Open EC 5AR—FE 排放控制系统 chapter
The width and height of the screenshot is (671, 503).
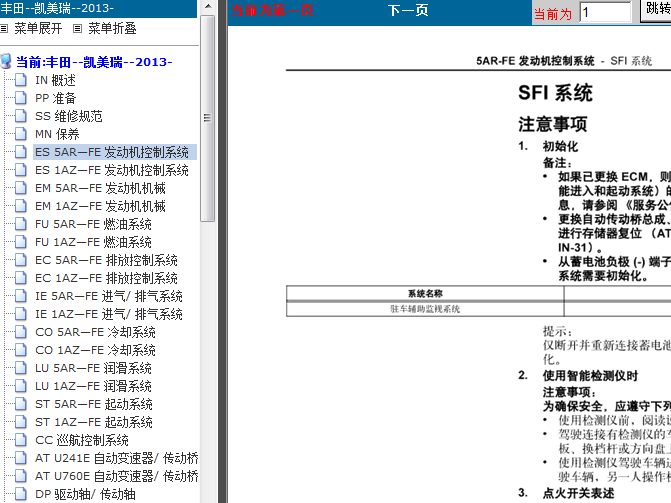[106, 260]
